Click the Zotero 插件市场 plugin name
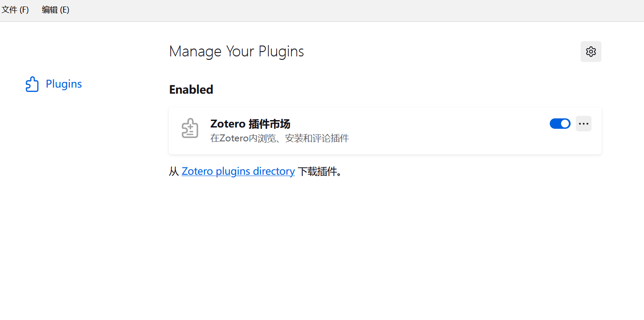Screen dimensions: 644x320 [250, 124]
